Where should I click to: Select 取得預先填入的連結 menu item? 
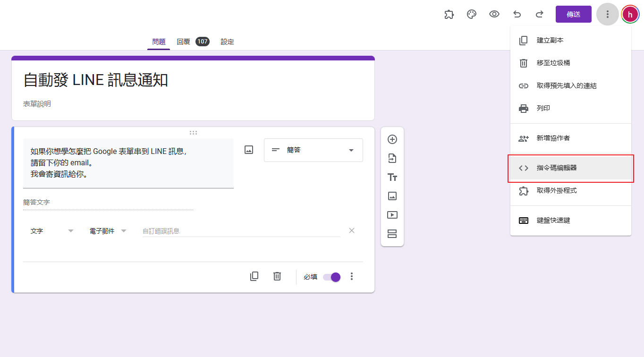(x=571, y=86)
